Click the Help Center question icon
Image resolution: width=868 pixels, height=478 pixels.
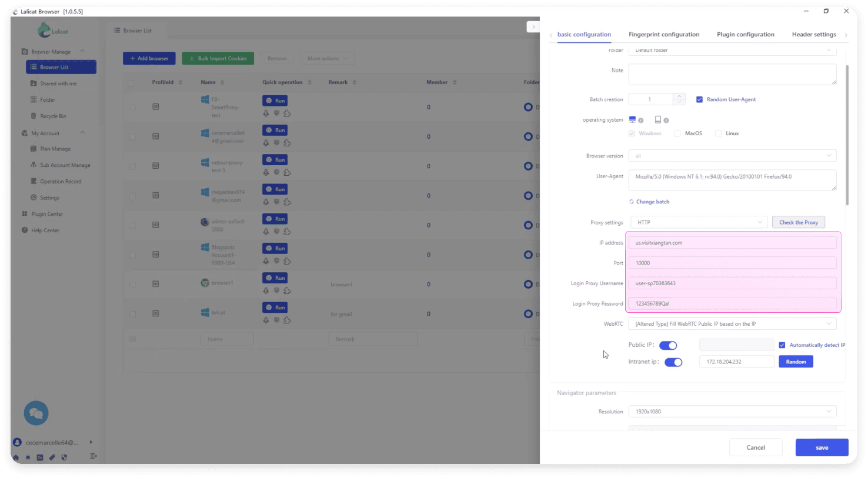25,230
